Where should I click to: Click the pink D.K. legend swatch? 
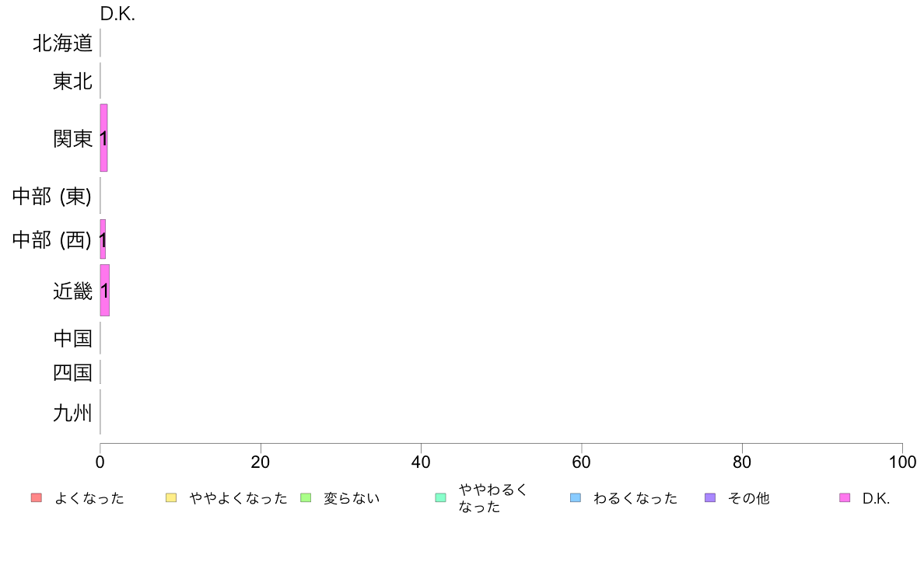point(845,497)
